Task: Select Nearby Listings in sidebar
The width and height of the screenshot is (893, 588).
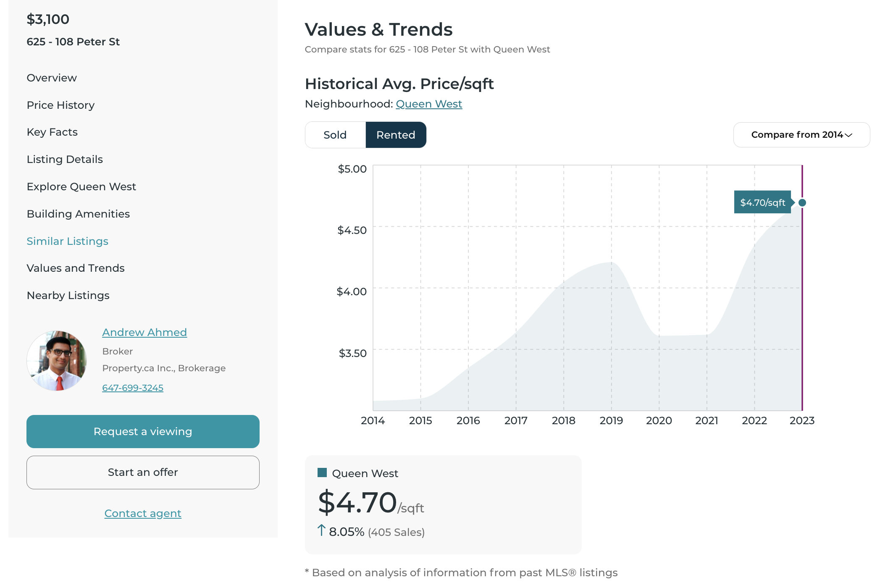Action: (68, 295)
